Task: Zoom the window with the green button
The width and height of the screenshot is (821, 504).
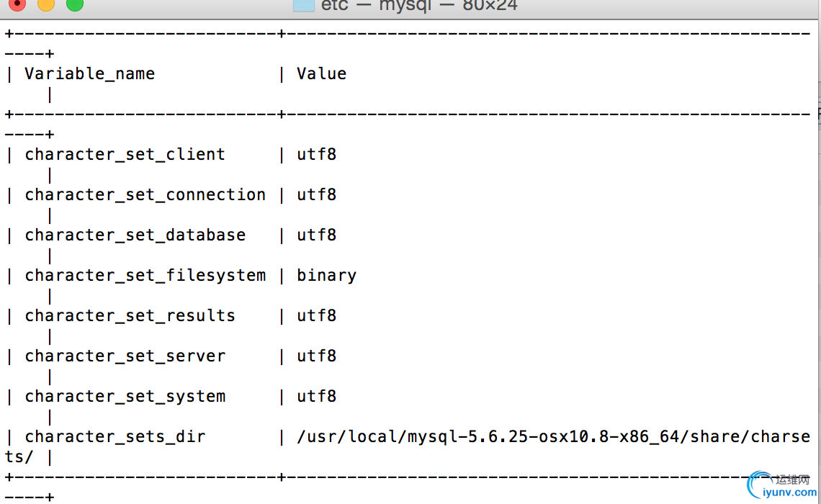Action: 75,4
